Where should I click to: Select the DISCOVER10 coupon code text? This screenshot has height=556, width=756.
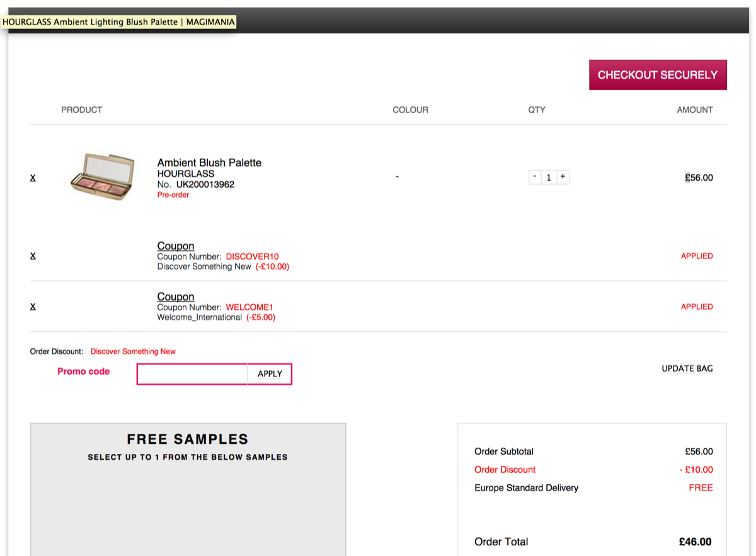point(252,257)
